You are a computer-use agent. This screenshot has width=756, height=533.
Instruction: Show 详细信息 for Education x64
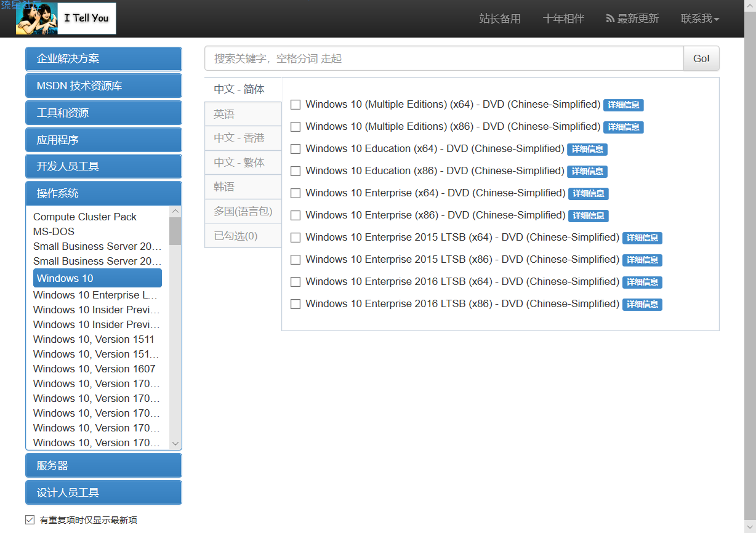point(587,150)
